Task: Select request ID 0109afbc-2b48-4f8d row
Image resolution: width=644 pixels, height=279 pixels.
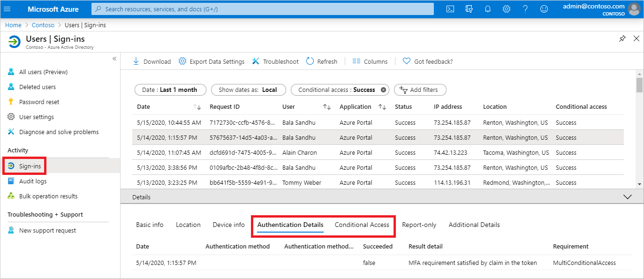Action: click(378, 167)
